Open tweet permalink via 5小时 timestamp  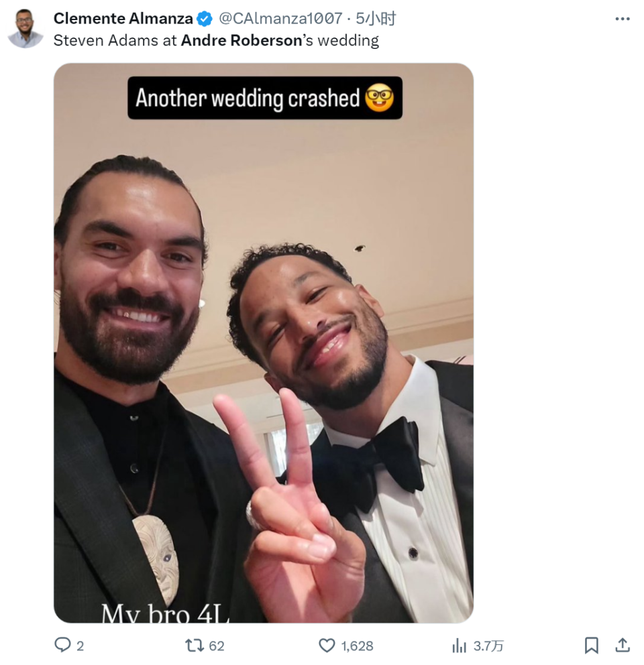pos(376,19)
